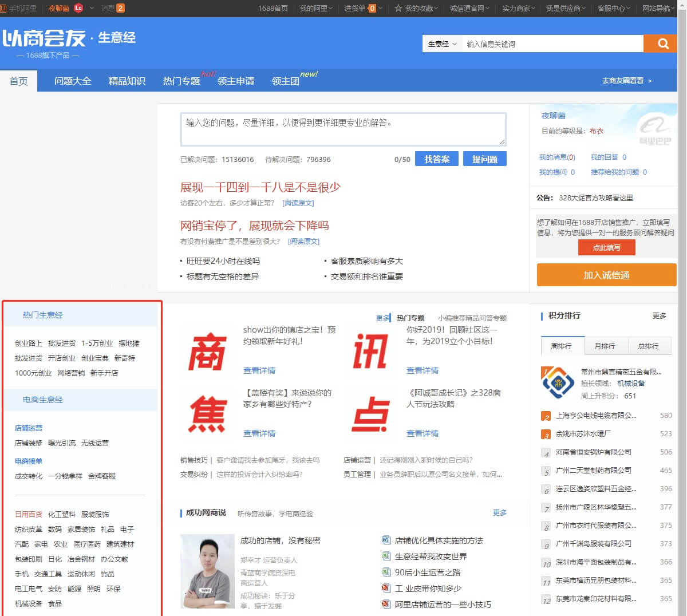Click the message count badge showing 2

(120, 8)
